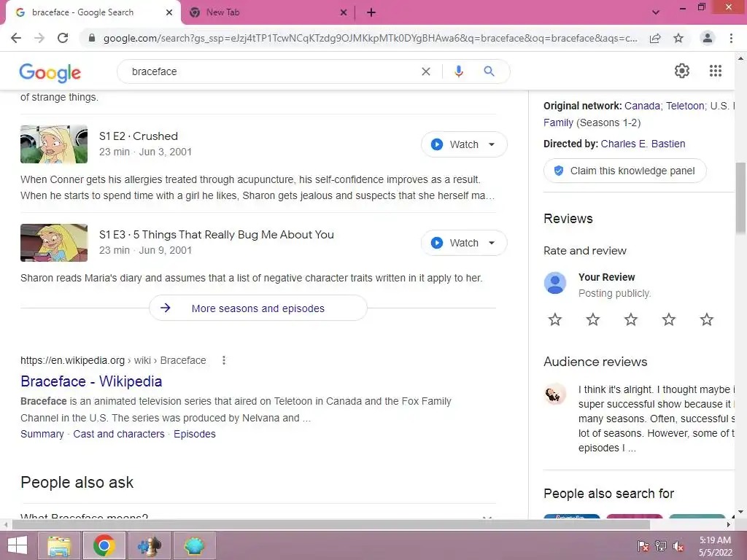
Task: Open blue shell app in taskbar
Action: pyautogui.click(x=194, y=545)
